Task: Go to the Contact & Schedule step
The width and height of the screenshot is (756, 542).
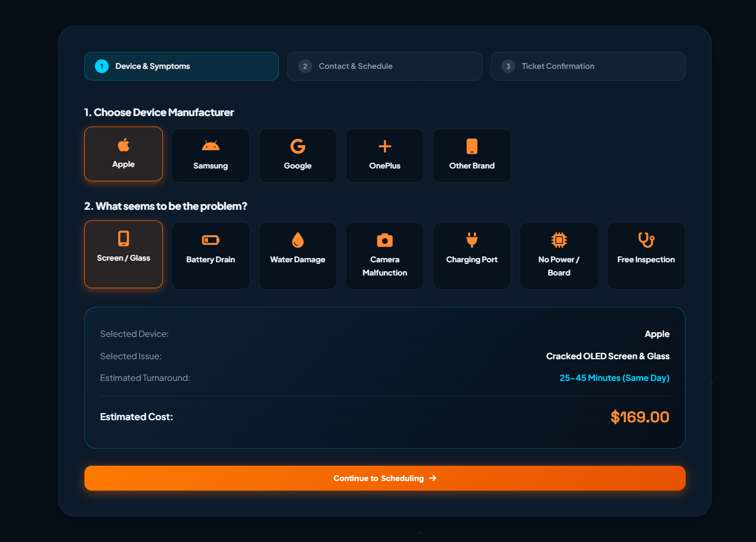Action: point(385,66)
